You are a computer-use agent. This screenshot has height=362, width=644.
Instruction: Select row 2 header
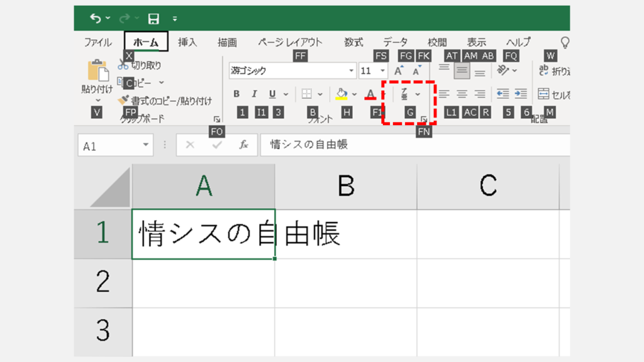(103, 283)
